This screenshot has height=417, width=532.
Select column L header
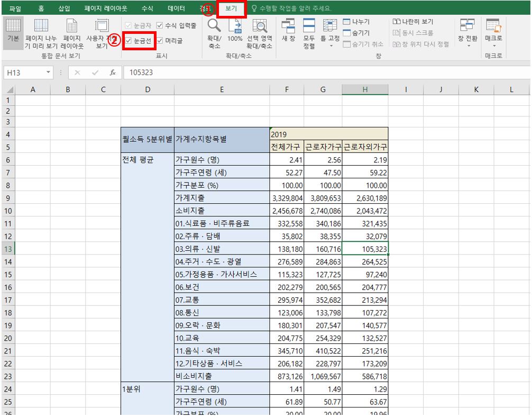[x=511, y=89]
